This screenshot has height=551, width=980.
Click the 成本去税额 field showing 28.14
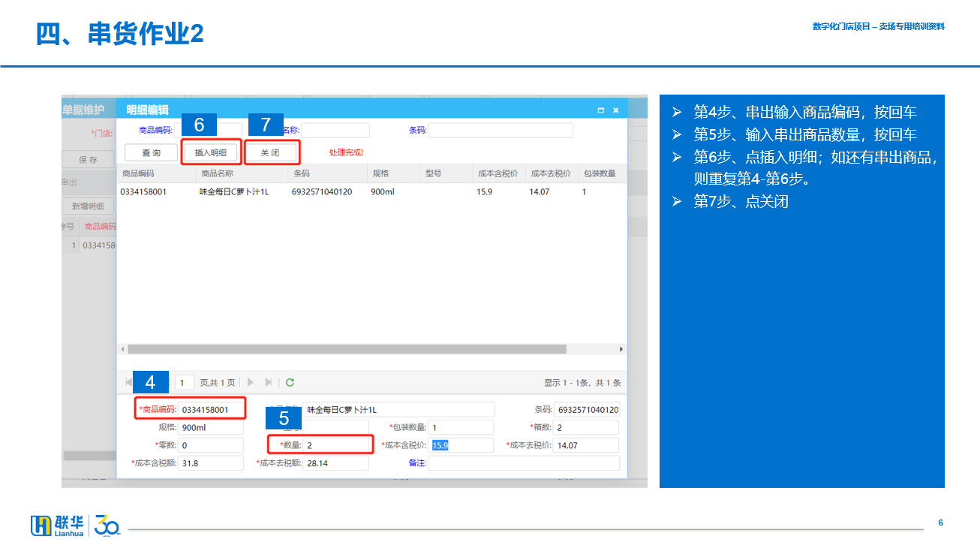coord(336,463)
